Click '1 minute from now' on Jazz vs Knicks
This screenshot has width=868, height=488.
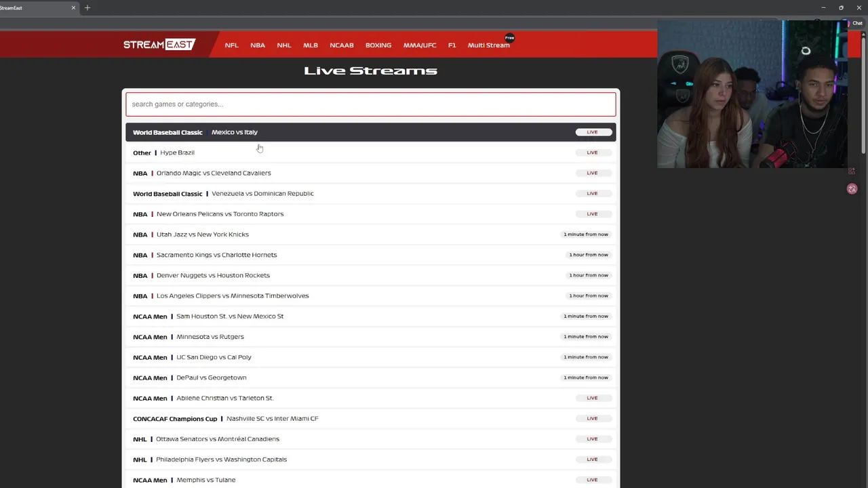pos(586,235)
